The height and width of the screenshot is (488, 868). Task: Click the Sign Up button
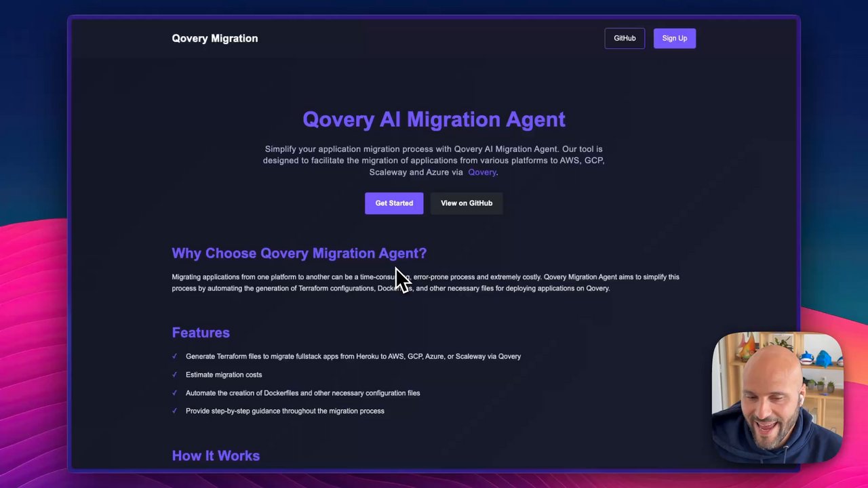pyautogui.click(x=675, y=39)
